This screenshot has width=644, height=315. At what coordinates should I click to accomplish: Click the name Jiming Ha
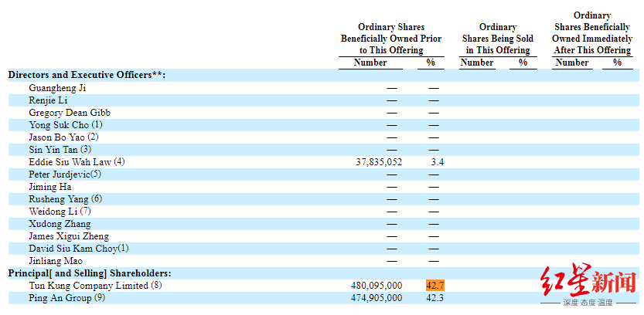pyautogui.click(x=50, y=187)
